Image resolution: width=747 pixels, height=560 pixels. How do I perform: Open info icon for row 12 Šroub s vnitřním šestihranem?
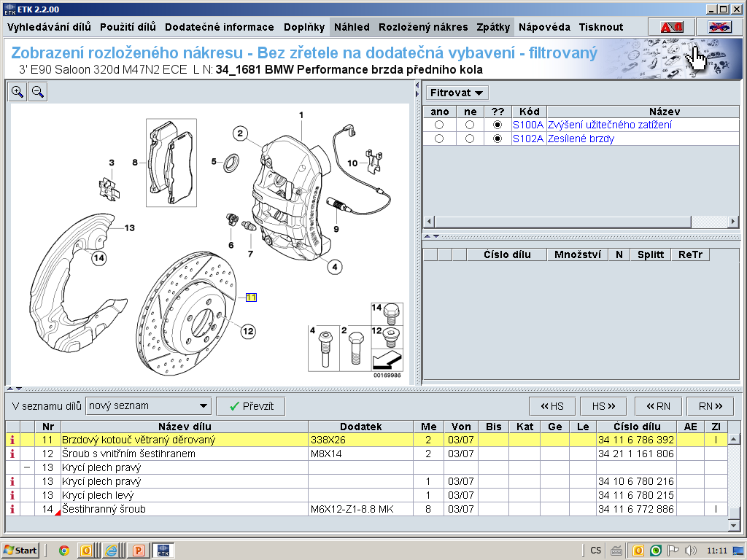(x=12, y=454)
